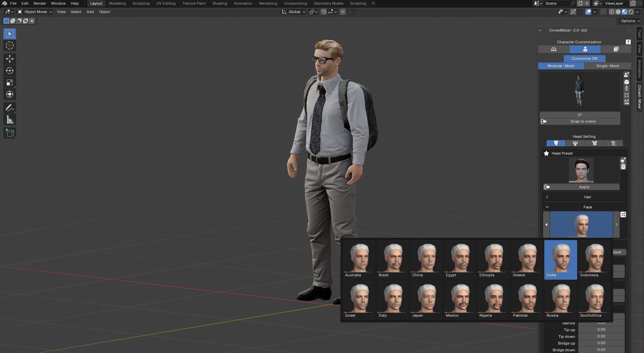Switch to the Sculpting workspace
Screen dimensions: 644x353
pyautogui.click(x=141, y=3)
